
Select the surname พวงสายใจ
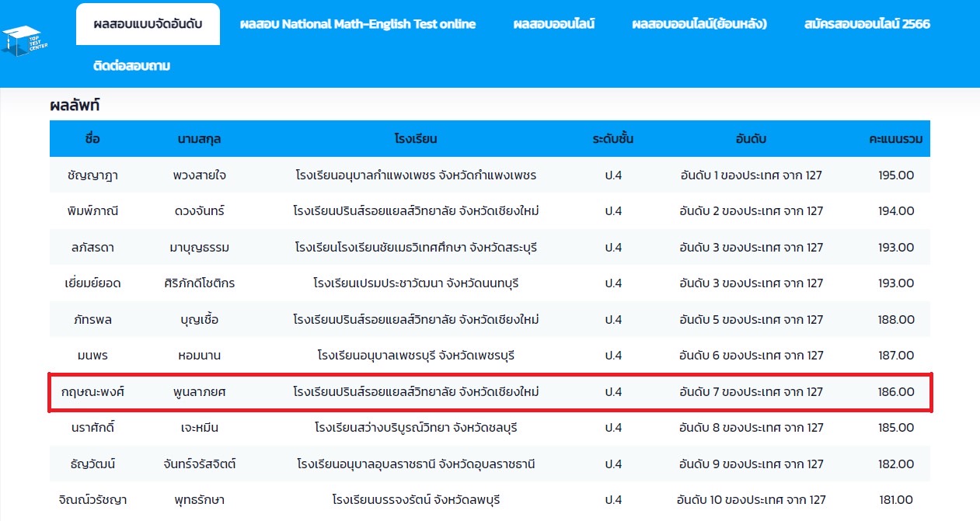click(200, 175)
